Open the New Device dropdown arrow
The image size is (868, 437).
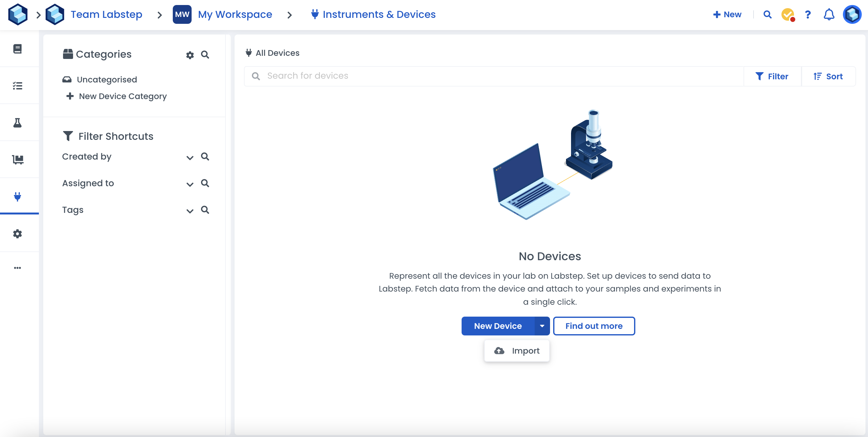point(542,326)
